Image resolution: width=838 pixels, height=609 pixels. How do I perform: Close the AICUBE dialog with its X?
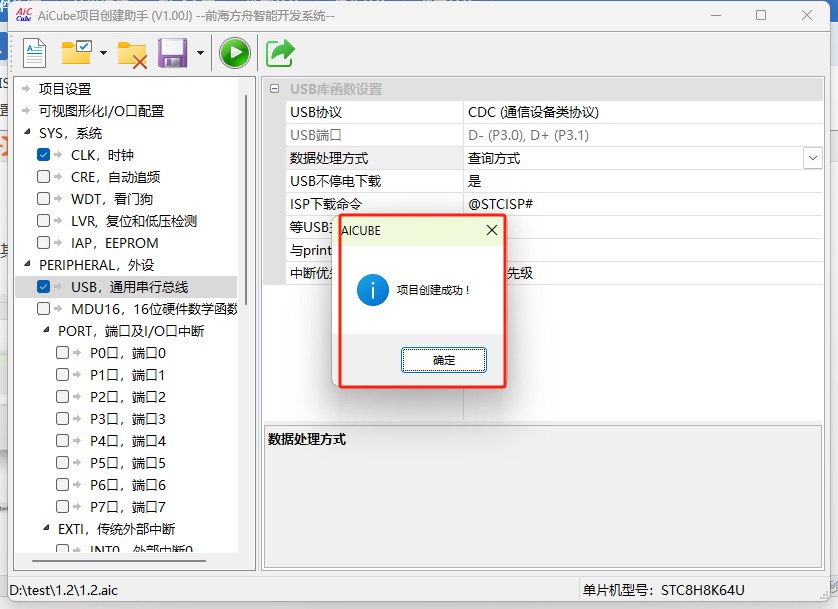click(x=492, y=230)
